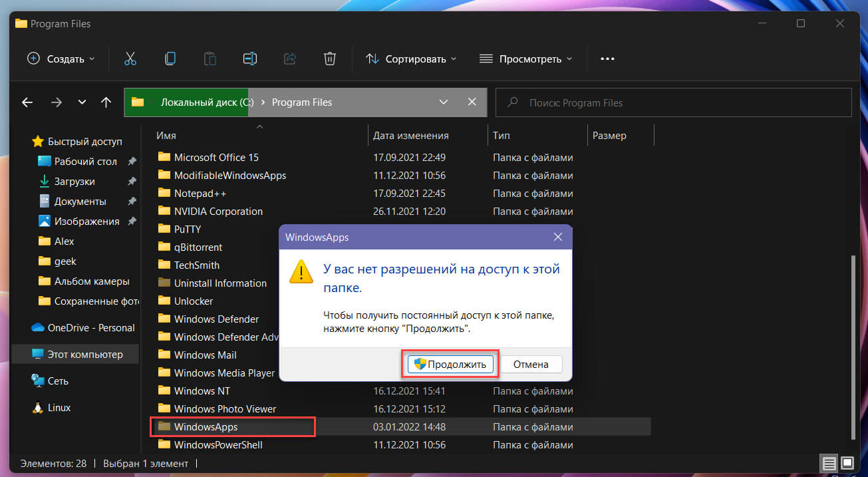The height and width of the screenshot is (477, 868).
Task: Select WindowsPowerShell folder
Action: tap(218, 445)
